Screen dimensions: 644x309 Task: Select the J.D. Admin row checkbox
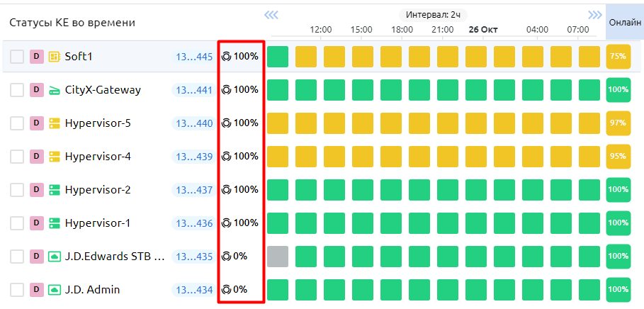click(x=17, y=290)
